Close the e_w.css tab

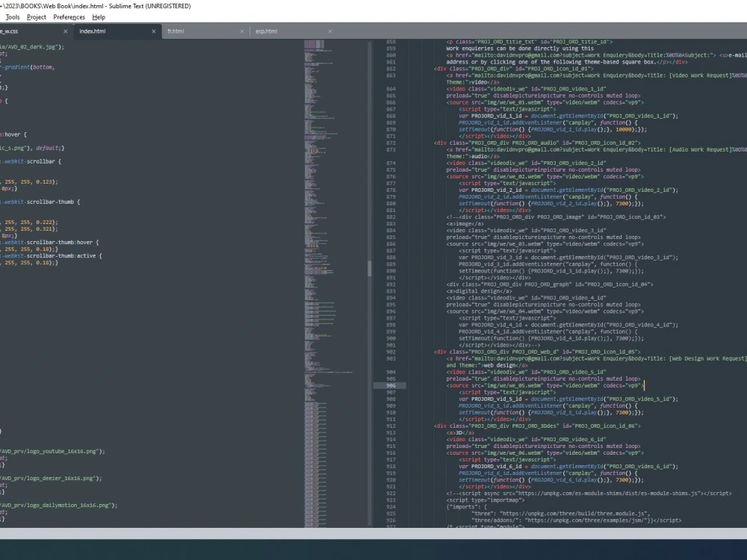pos(65,31)
